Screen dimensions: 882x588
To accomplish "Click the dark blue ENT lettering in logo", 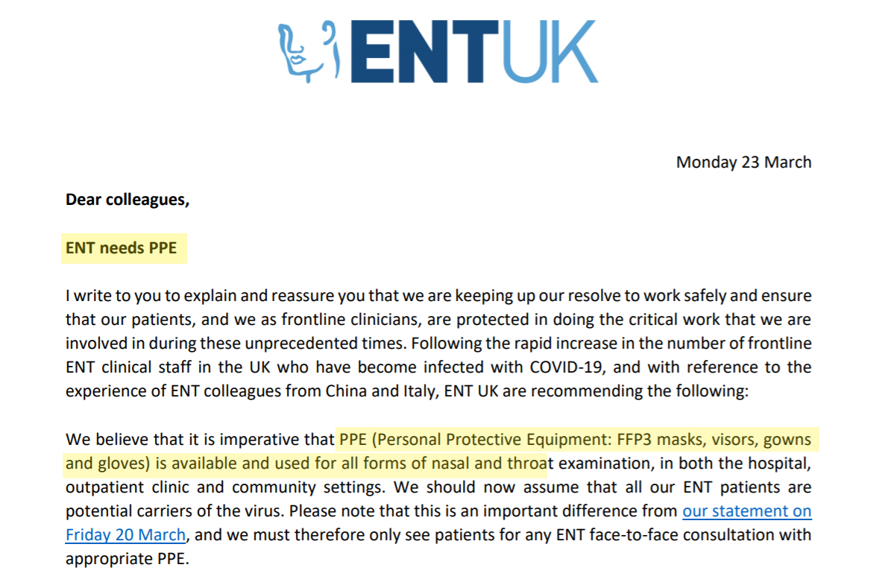I will (x=425, y=51).
